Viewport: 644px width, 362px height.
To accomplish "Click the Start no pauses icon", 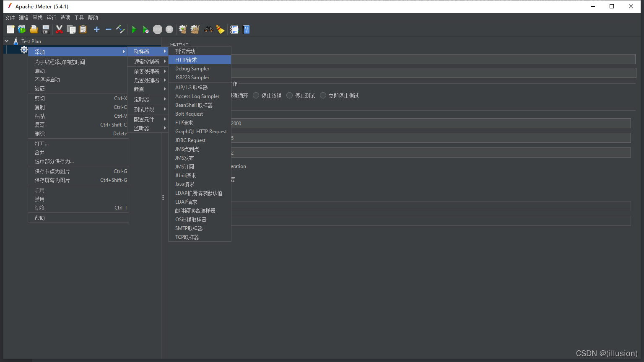I will (145, 29).
